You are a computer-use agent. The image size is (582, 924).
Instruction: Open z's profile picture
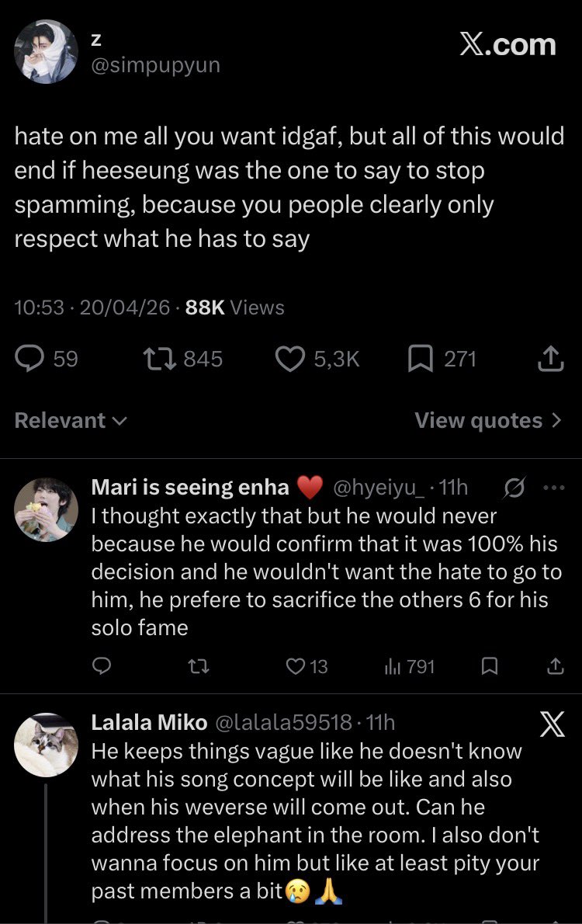click(46, 52)
